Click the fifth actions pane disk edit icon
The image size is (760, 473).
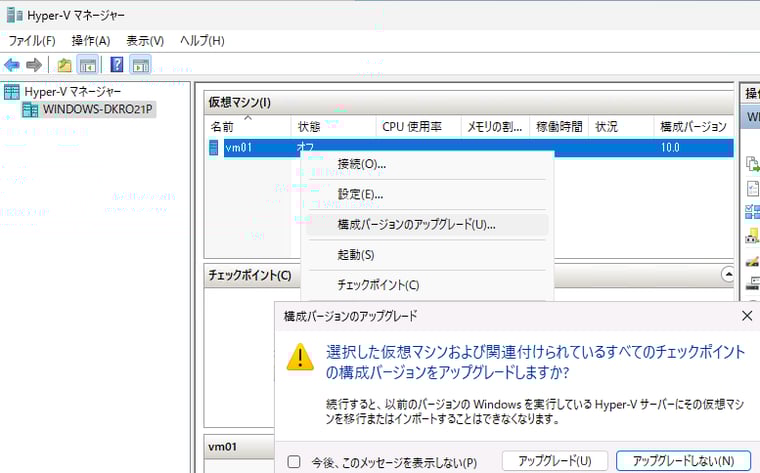coord(753,261)
